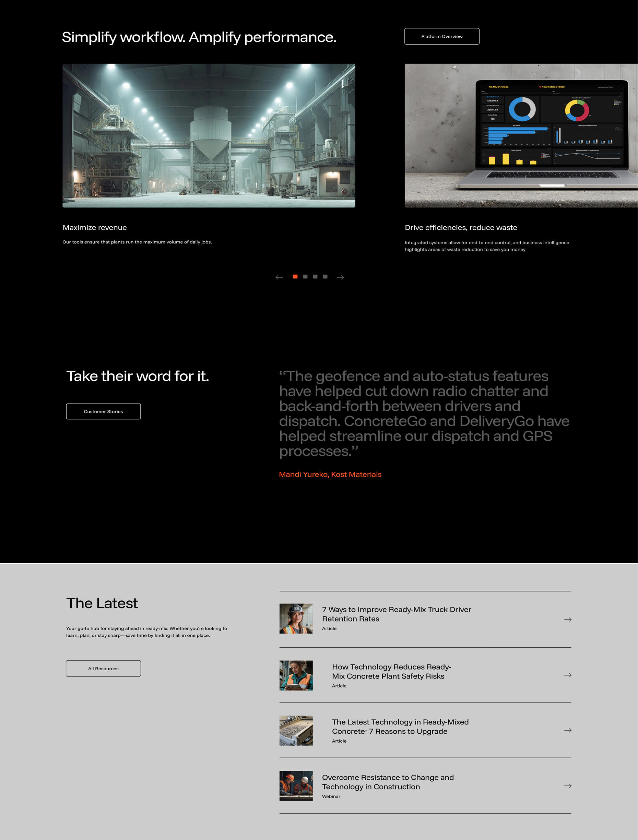The image size is (638, 840).
Task: Click the previous slide arrow in carousel
Action: 279,277
